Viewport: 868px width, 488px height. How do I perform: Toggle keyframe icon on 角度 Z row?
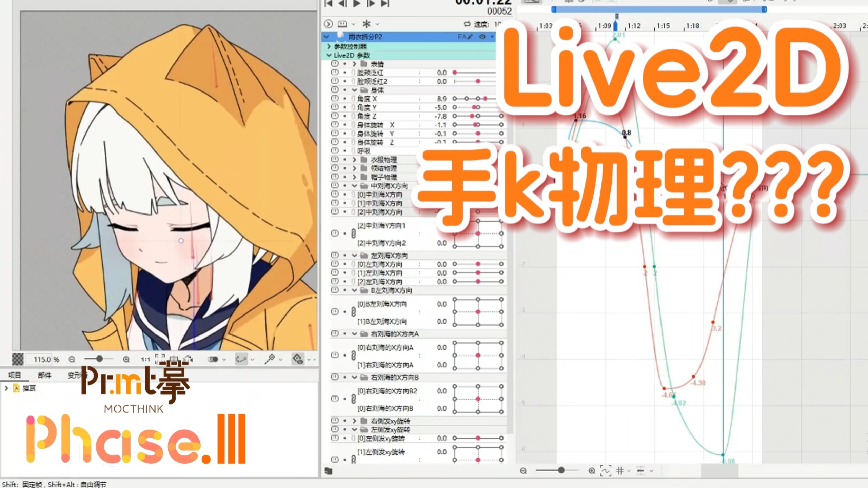click(335, 116)
